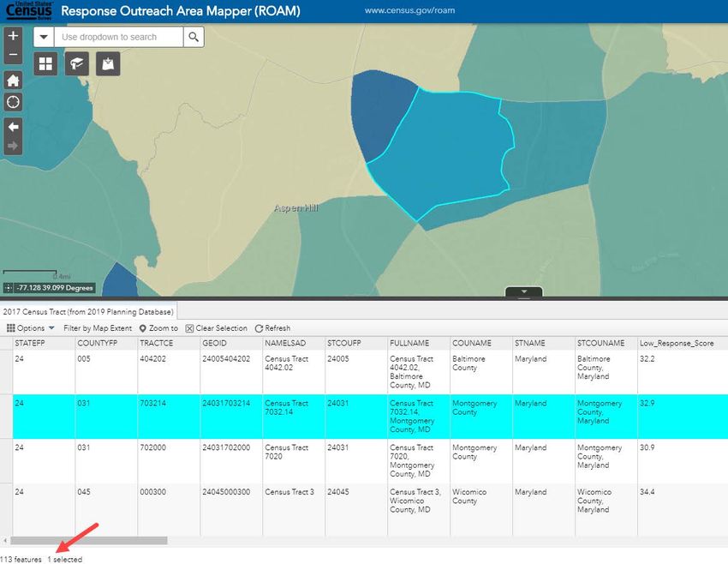Open the basemap gallery grid icon
728x564 pixels.
45,63
